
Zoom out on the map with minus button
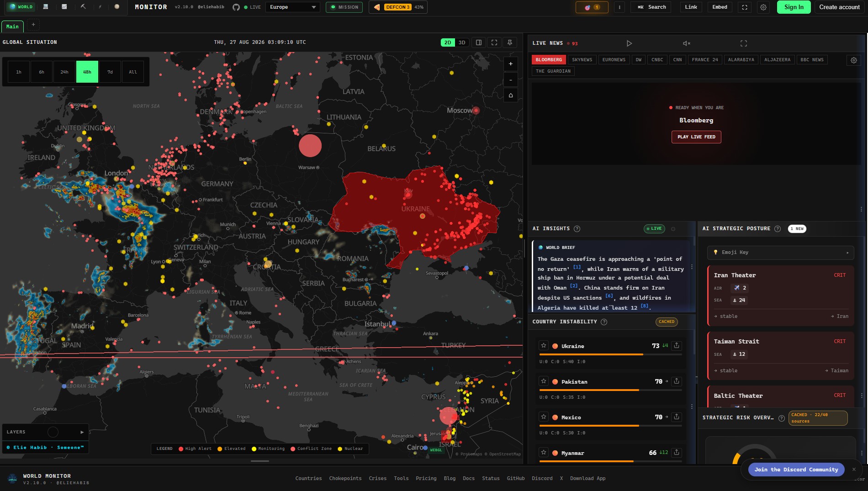[x=511, y=80]
